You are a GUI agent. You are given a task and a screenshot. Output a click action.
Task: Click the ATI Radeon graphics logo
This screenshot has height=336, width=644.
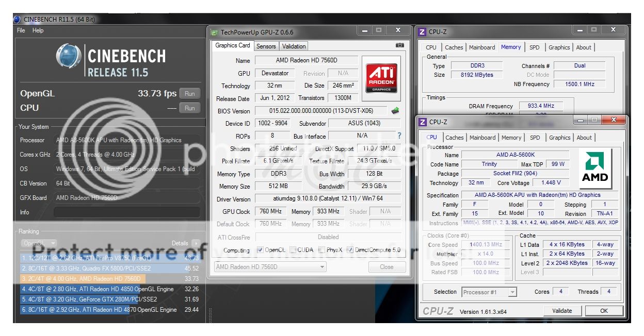click(x=382, y=78)
